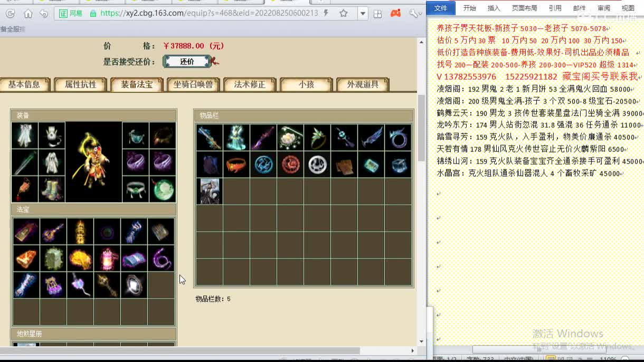Select the orange seal treasure icon

point(26,258)
